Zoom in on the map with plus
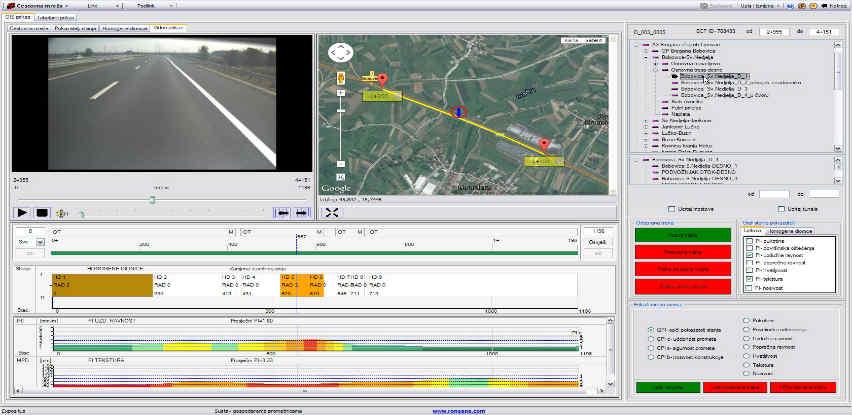852x415 pixels. (x=342, y=94)
